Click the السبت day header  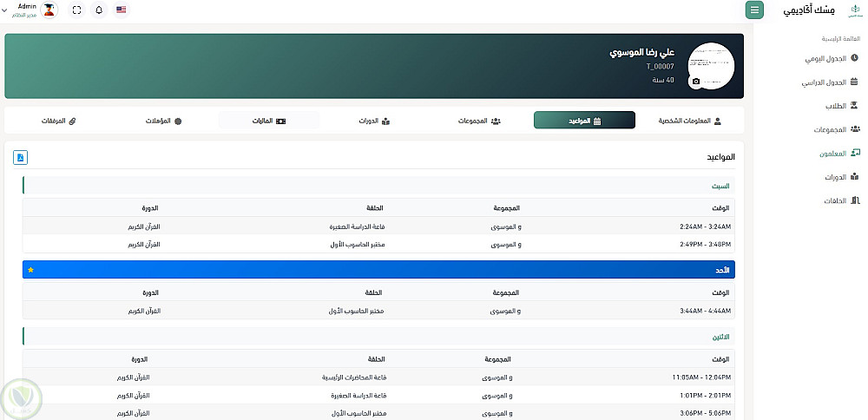378,186
